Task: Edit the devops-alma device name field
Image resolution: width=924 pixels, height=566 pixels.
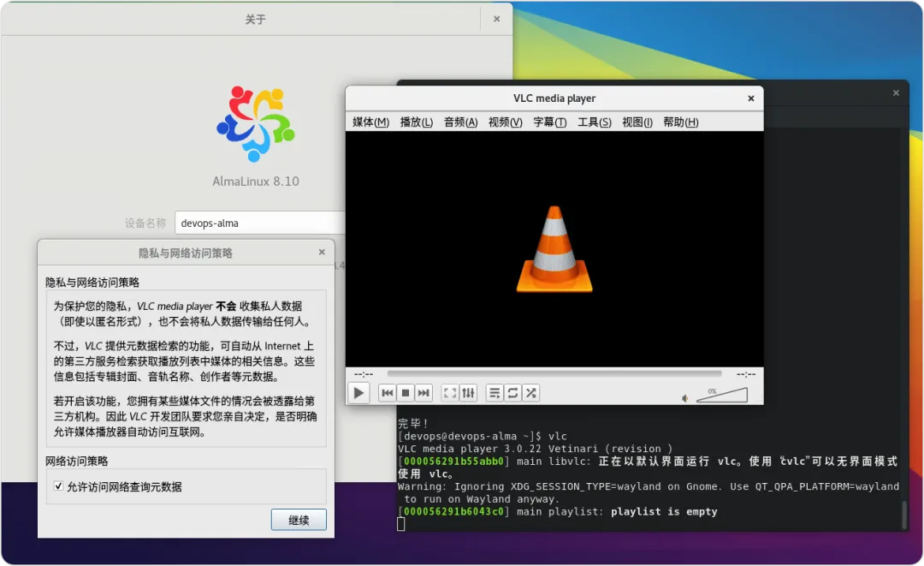Action: click(260, 223)
